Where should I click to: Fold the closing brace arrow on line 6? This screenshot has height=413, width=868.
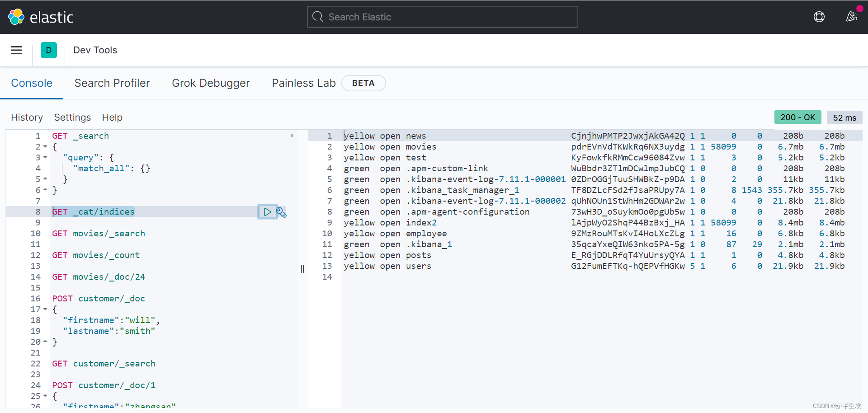click(x=45, y=190)
